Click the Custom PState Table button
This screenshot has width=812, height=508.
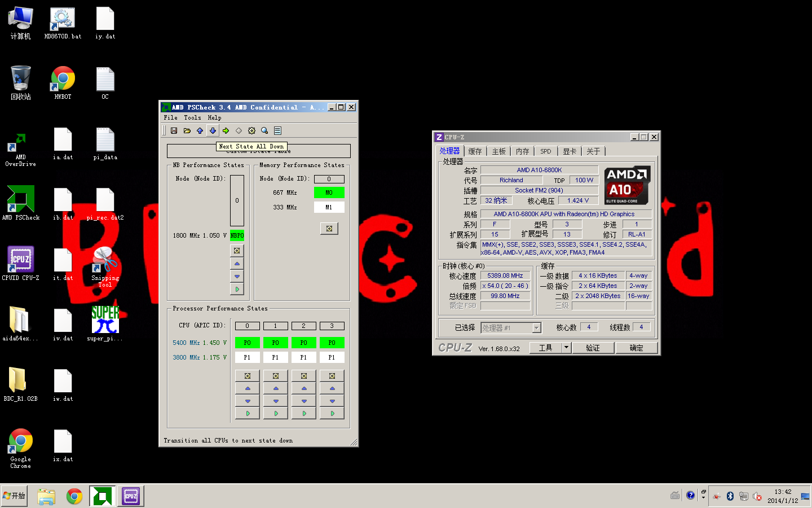[x=259, y=151]
